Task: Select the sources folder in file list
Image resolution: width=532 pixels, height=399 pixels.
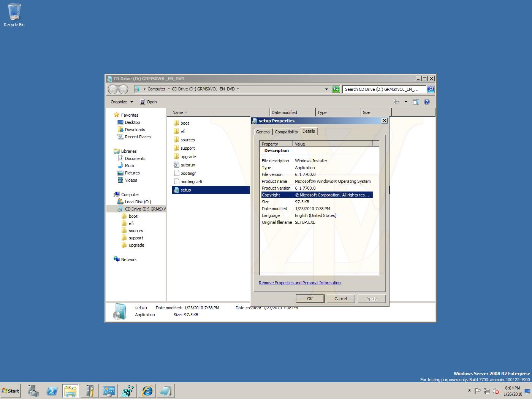Action: [184, 140]
